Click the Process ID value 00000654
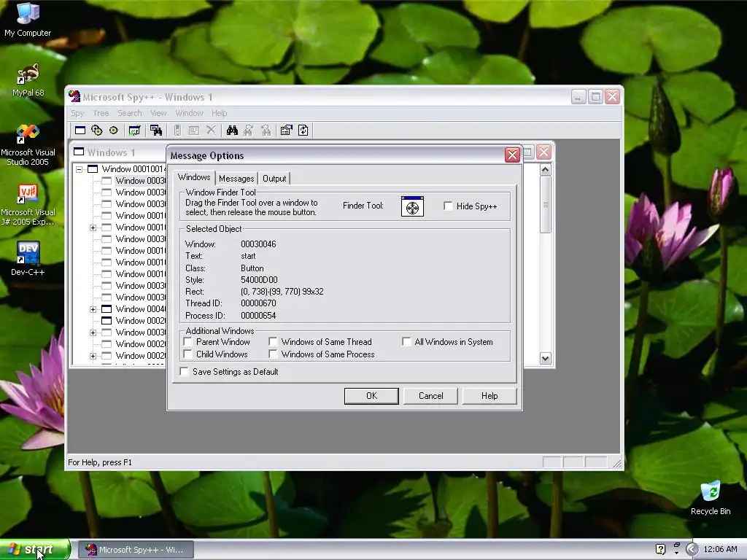Image resolution: width=747 pixels, height=560 pixels. pyautogui.click(x=258, y=315)
